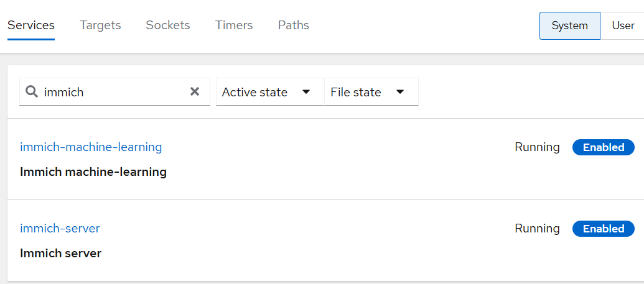Switch to the Targets tab
The image size is (644, 284).
click(100, 25)
